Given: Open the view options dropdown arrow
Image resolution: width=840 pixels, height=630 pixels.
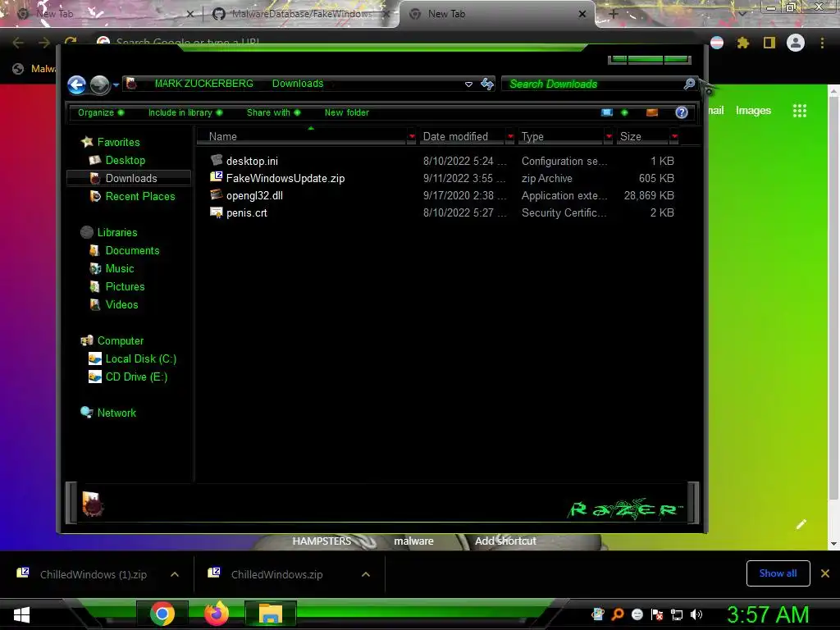Looking at the screenshot, I should [x=624, y=112].
